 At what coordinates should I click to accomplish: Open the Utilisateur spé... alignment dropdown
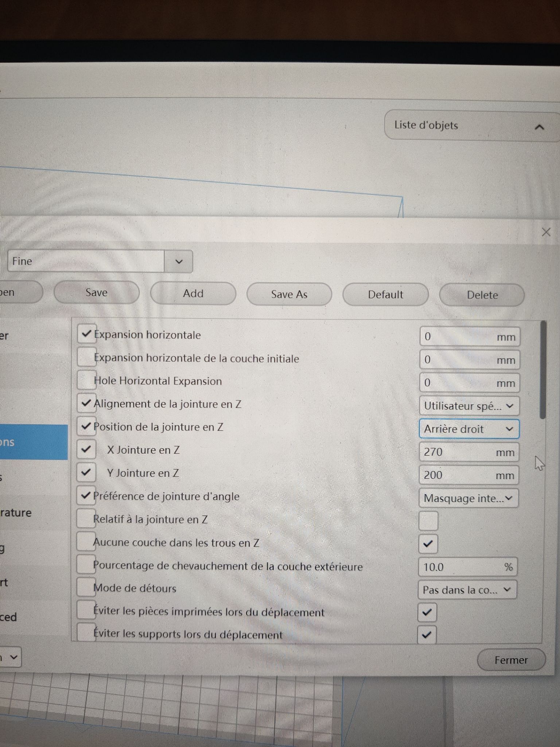pyautogui.click(x=469, y=406)
